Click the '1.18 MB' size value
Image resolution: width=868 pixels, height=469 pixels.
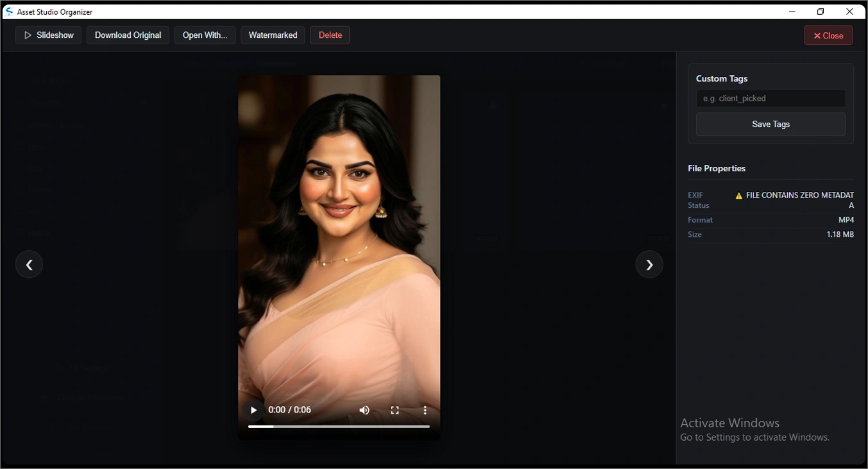click(x=840, y=235)
